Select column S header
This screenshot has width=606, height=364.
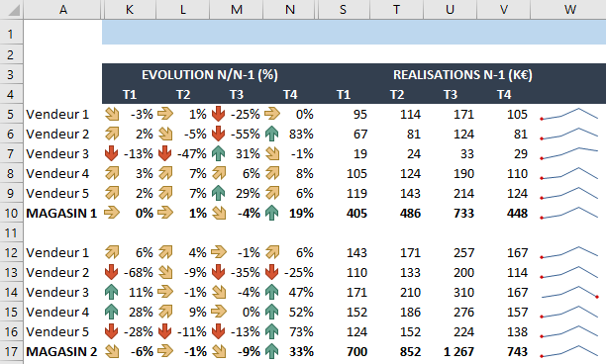pos(344,9)
